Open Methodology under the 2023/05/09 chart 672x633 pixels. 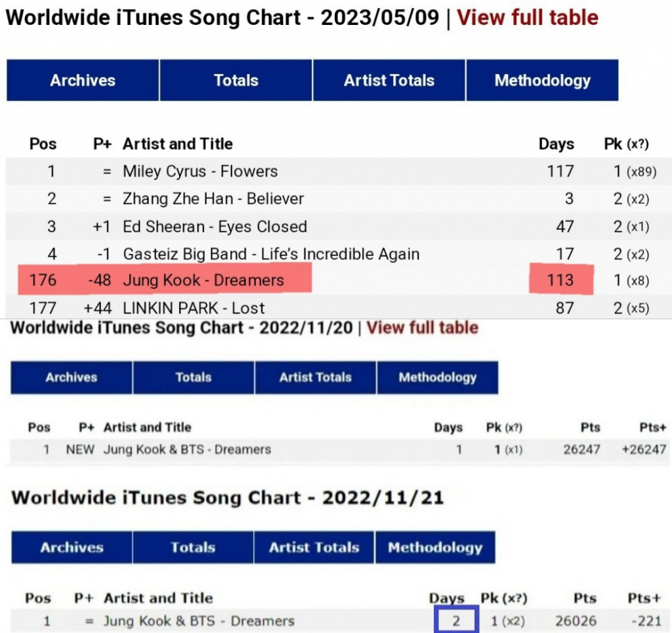tap(542, 80)
